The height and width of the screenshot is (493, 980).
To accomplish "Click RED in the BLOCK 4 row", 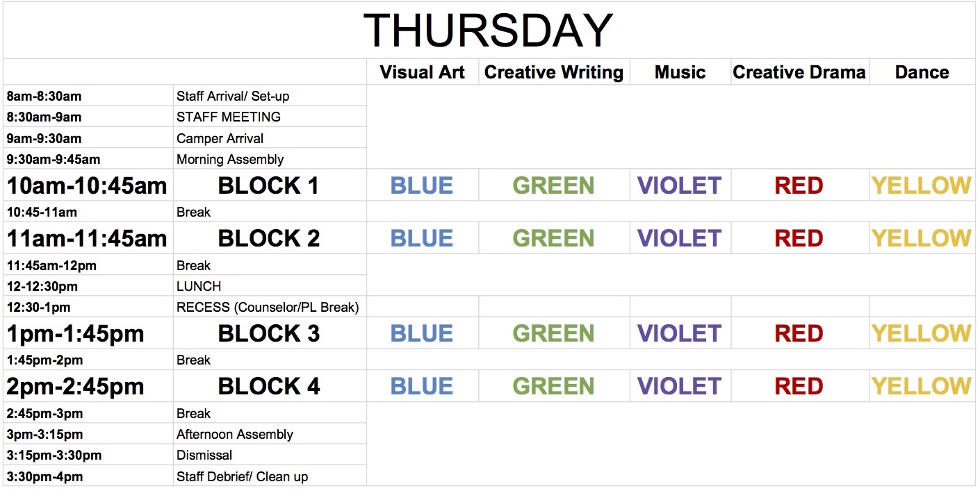I will pyautogui.click(x=799, y=386).
